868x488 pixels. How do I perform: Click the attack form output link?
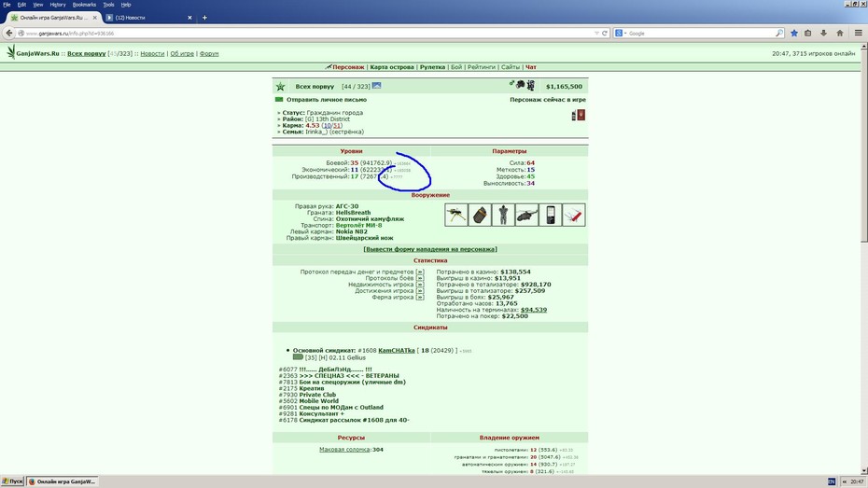pos(430,249)
